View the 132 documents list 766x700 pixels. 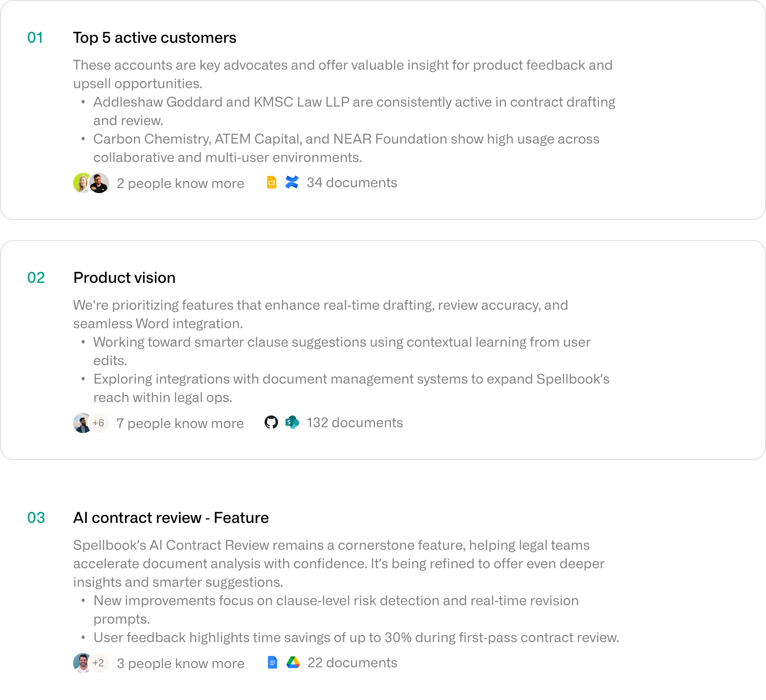[x=354, y=423]
